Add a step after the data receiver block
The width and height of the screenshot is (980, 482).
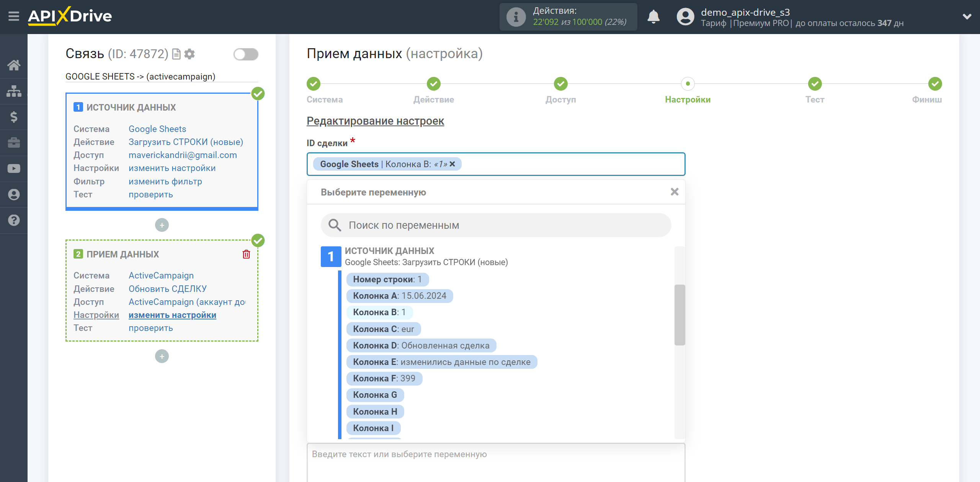[x=162, y=356]
